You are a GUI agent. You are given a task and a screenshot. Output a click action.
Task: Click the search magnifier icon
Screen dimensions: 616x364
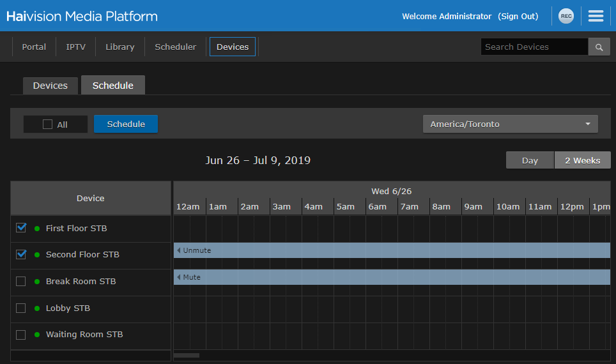[599, 47]
